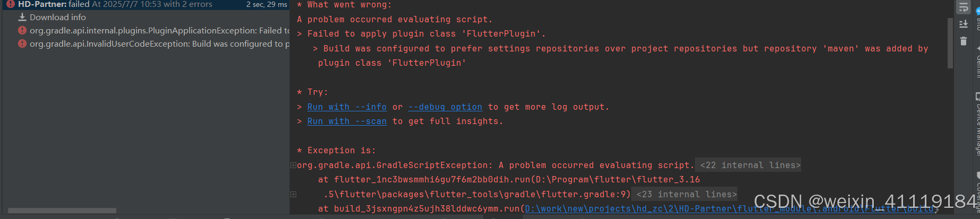Click the --debug option link

445,107
